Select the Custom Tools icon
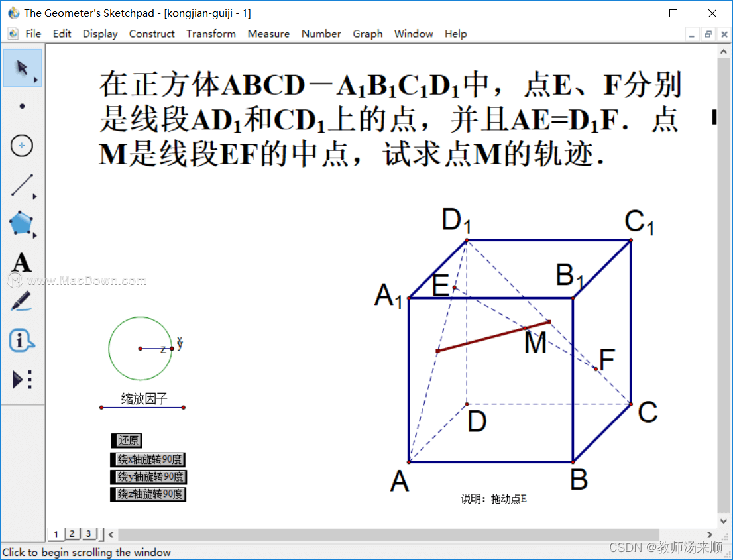 [x=22, y=380]
